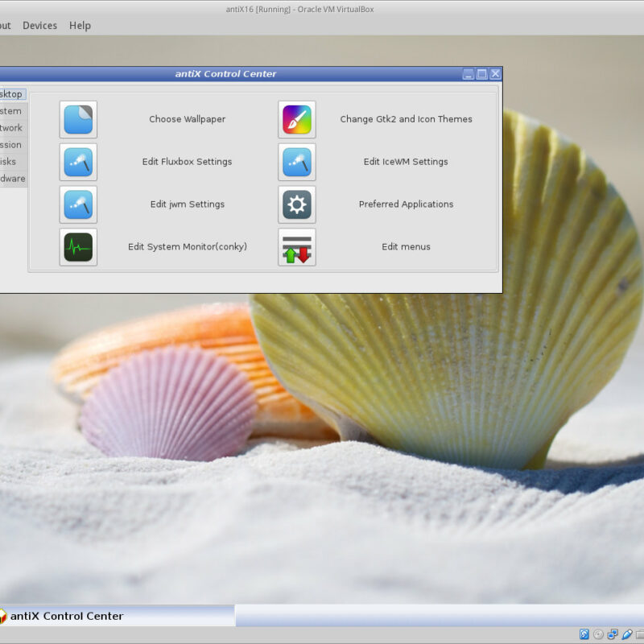This screenshot has width=644, height=644.
Task: Go to the Hardware tab
Action: [12, 179]
